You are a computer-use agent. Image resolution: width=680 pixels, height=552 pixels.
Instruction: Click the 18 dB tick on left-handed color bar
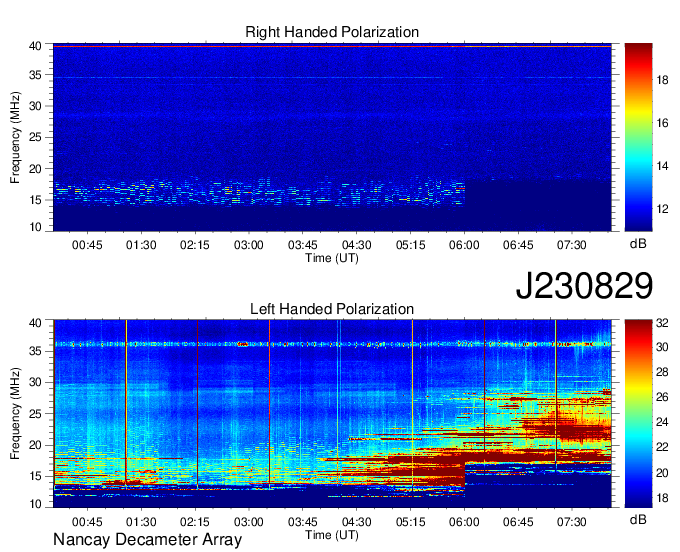click(663, 498)
